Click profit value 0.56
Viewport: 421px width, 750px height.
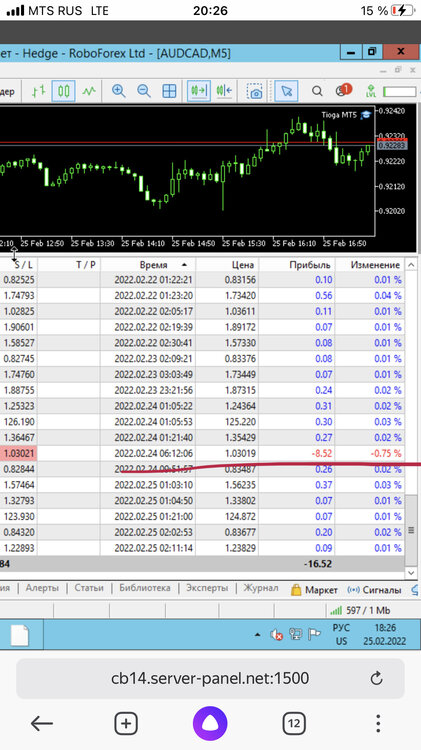pos(323,295)
